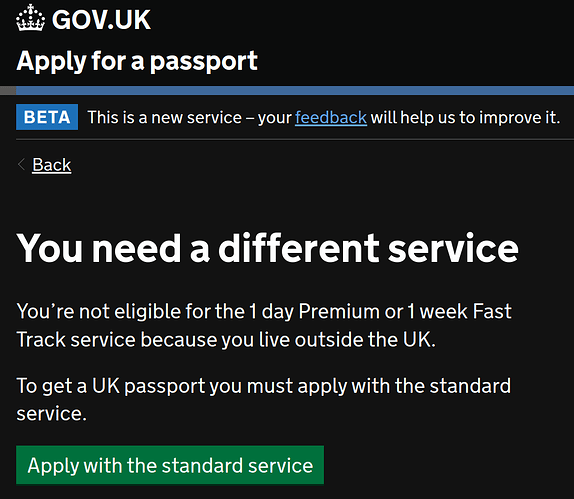Viewport: 574px width, 499px height.
Task: Open the feedback link in beta banner
Action: 331,118
